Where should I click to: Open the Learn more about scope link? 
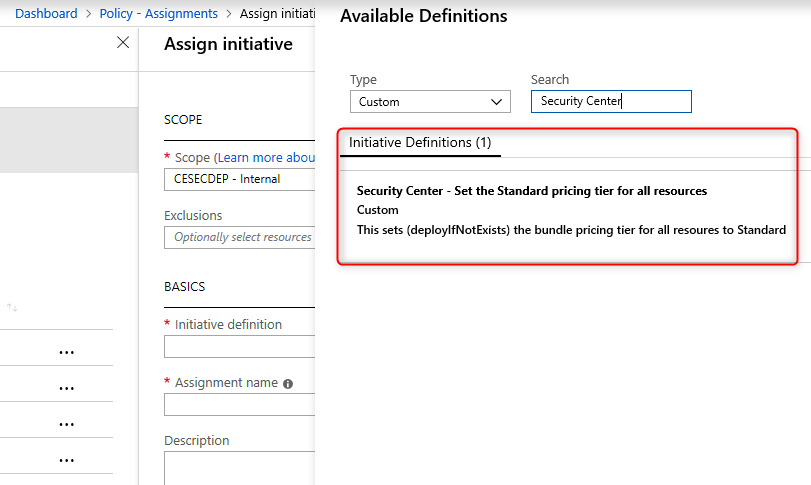click(266, 157)
